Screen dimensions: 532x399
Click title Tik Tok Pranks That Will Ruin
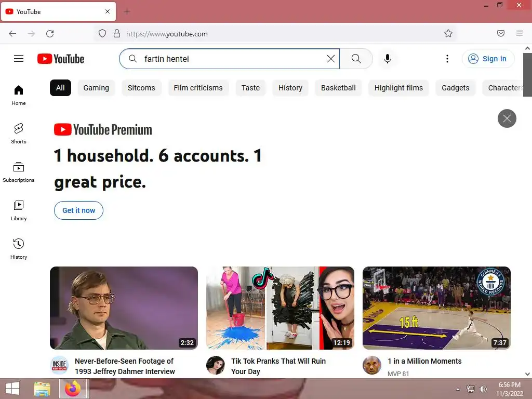click(x=278, y=366)
